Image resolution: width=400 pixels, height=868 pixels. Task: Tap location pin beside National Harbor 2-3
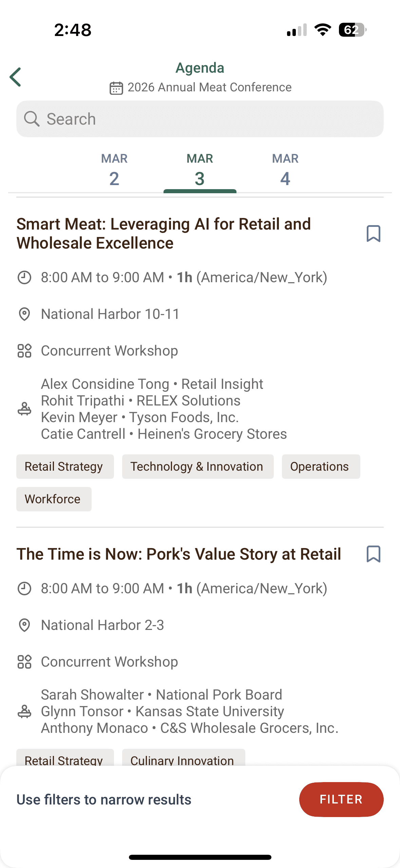click(x=24, y=625)
